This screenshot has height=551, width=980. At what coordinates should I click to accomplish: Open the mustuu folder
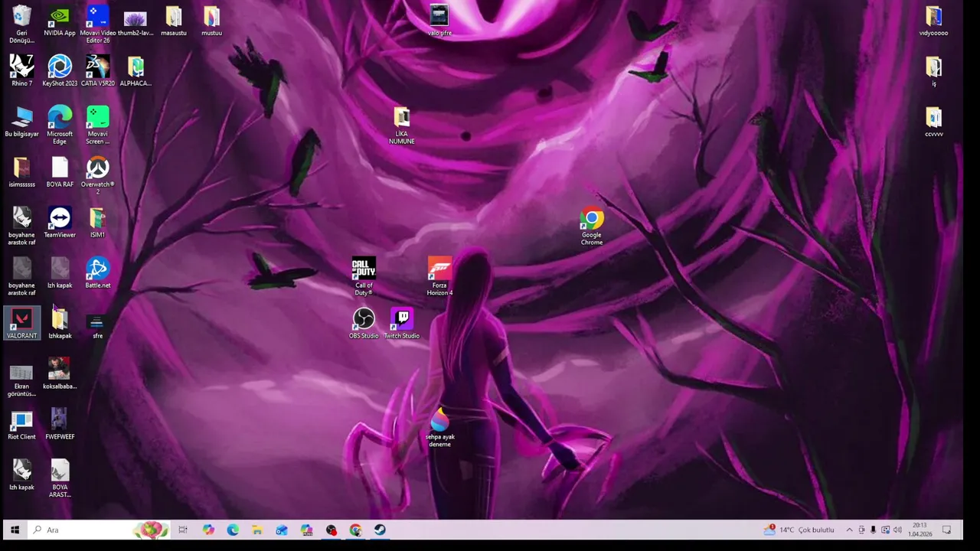(x=212, y=21)
